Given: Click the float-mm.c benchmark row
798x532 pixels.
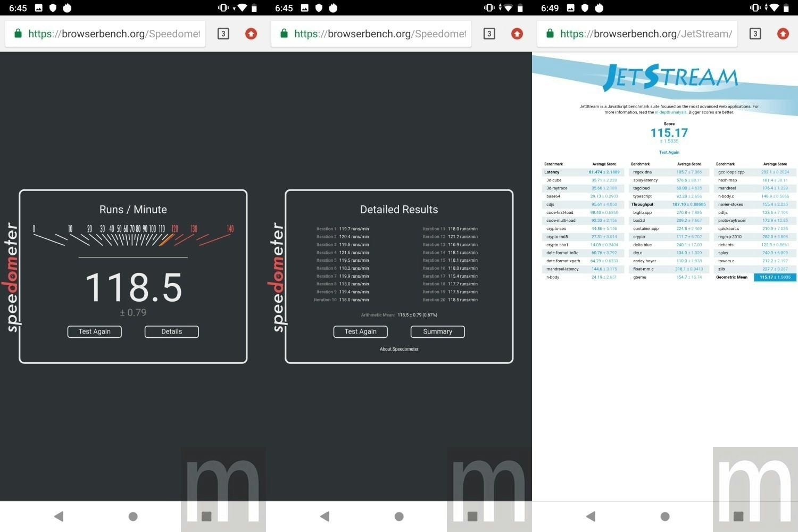Looking at the screenshot, I should [669, 269].
